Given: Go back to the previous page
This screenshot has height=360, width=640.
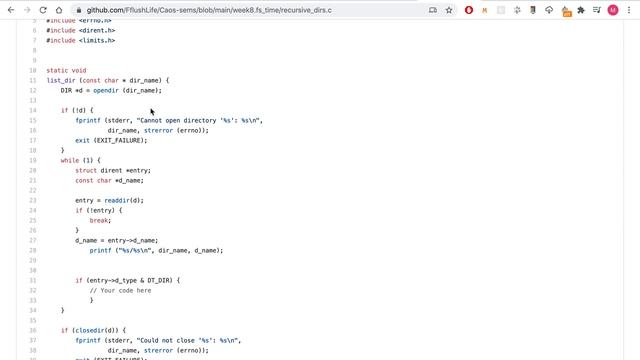Looking at the screenshot, I should [x=11, y=10].
